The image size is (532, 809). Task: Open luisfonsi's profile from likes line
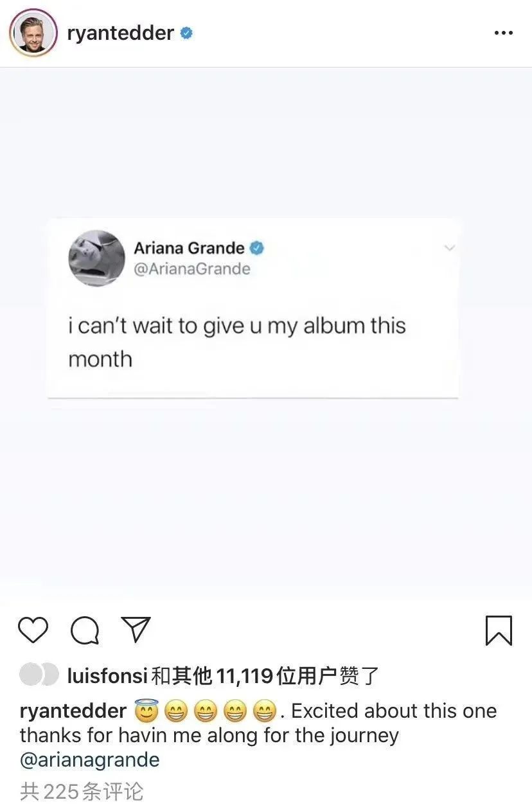click(107, 676)
